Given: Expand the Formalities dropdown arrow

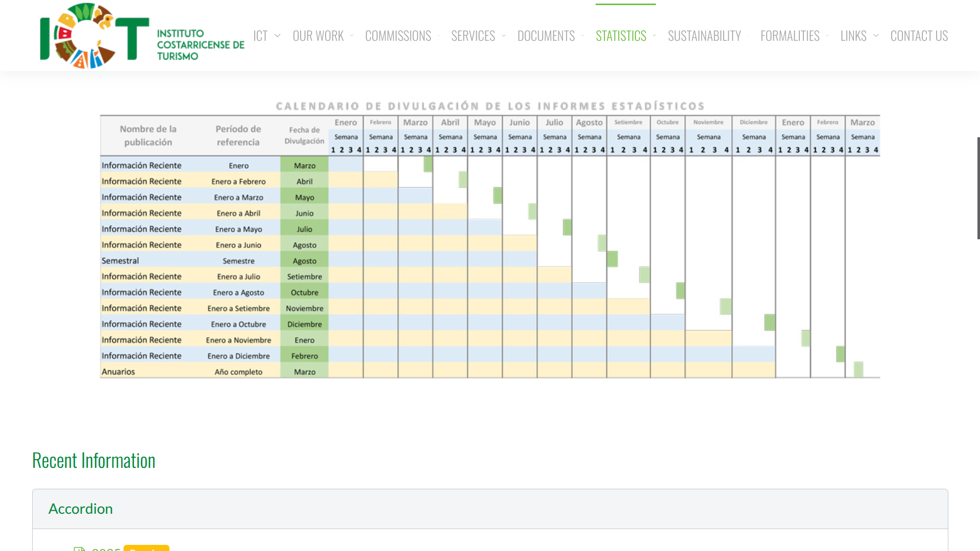Looking at the screenshot, I should tap(827, 36).
